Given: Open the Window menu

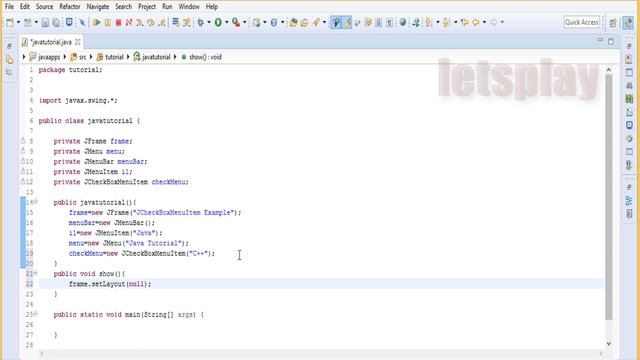Looking at the screenshot, I should pyautogui.click(x=189, y=7).
